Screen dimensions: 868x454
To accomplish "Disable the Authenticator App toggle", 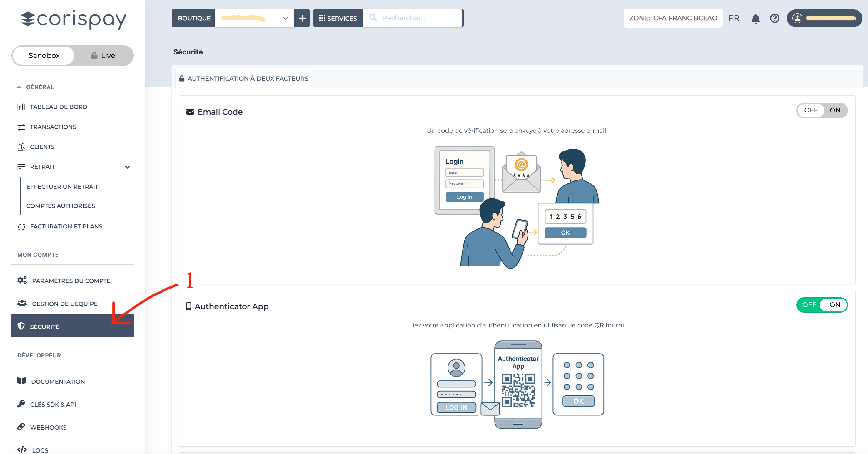I will pos(810,305).
